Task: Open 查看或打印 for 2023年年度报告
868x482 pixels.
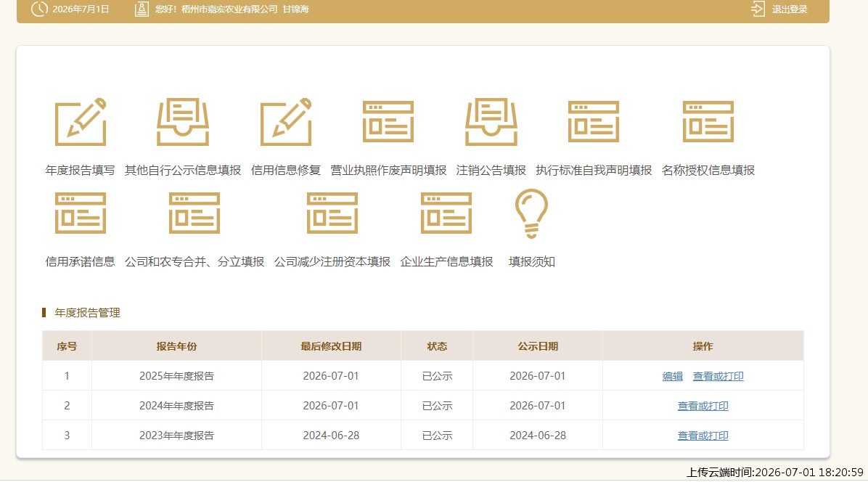Action: [x=703, y=436]
